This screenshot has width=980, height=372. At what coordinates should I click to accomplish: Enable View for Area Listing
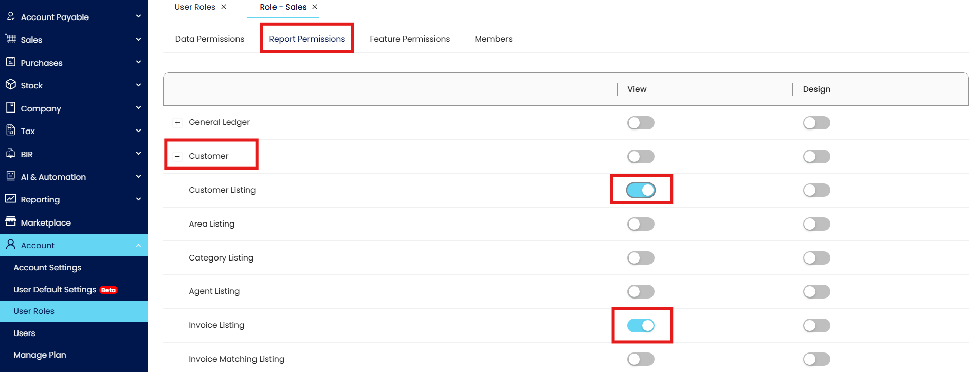tap(641, 224)
